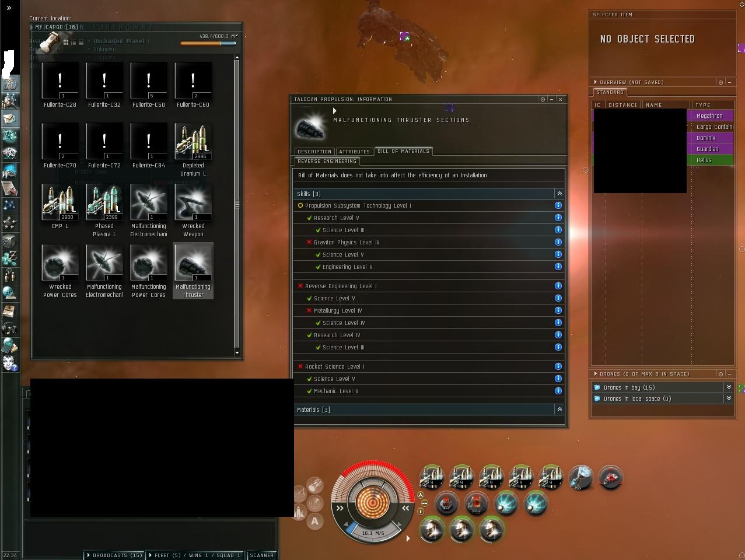The image size is (745, 560).
Task: Open Overview panel settings icon
Action: (720, 82)
